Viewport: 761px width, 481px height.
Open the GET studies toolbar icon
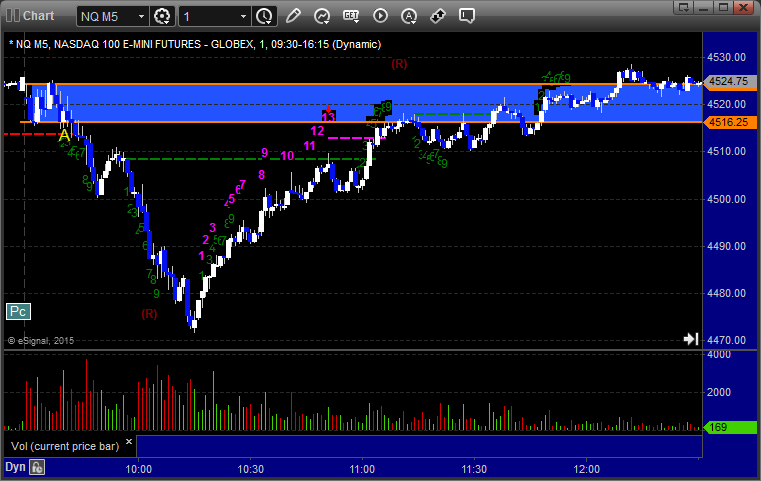click(x=351, y=16)
